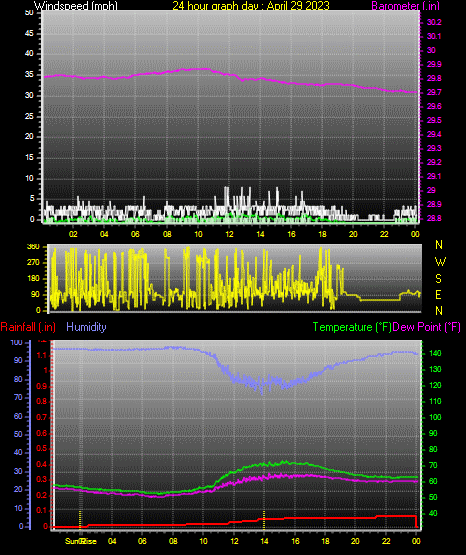Click the rainfall axis value '1.1'
This screenshot has width=466, height=555.
coord(41,355)
